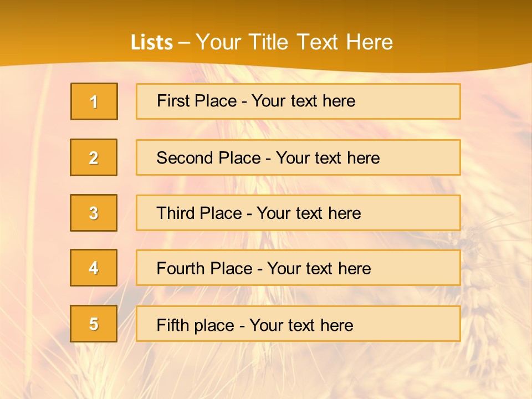Click the orange box numbered 5
The width and height of the screenshot is (532, 399).
click(x=94, y=324)
